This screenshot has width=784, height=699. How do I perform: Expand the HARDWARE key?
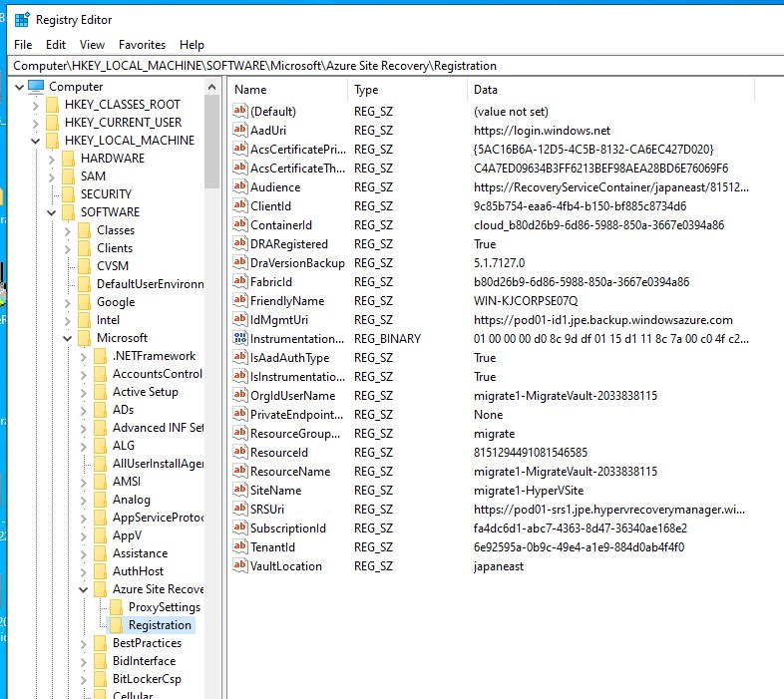(x=52, y=159)
